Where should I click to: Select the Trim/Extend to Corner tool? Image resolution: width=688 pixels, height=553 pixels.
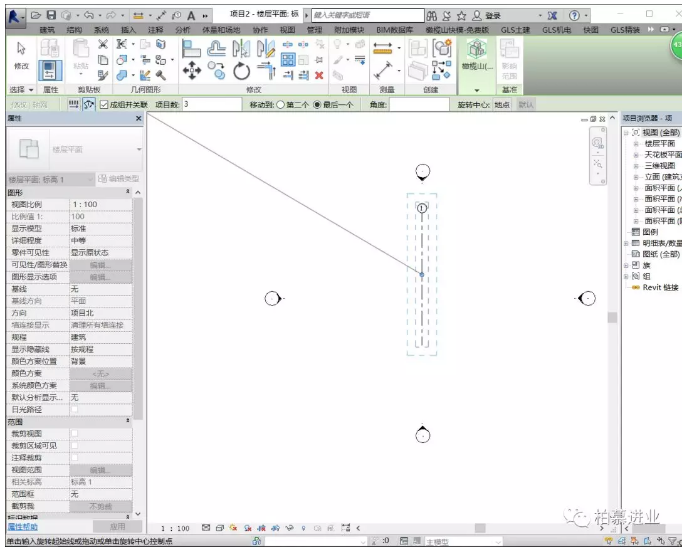pos(266,71)
